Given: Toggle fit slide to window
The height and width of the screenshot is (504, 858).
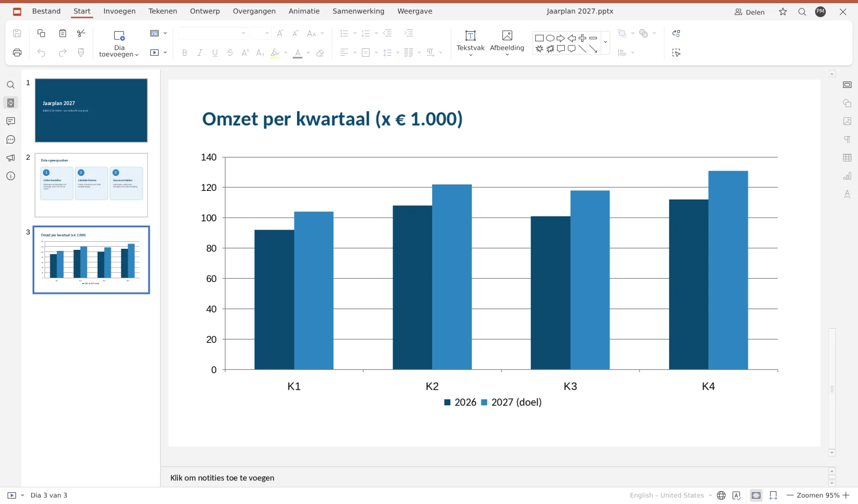Looking at the screenshot, I should 756,495.
